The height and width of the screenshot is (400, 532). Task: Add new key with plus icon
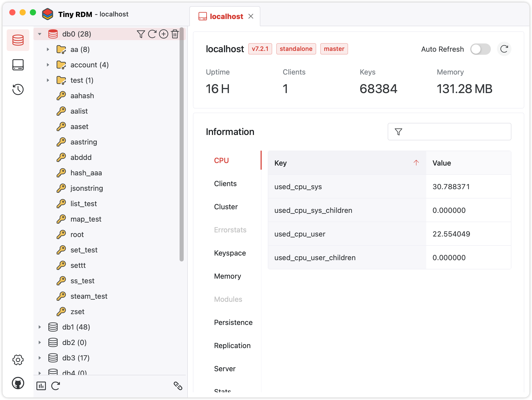coord(164,34)
